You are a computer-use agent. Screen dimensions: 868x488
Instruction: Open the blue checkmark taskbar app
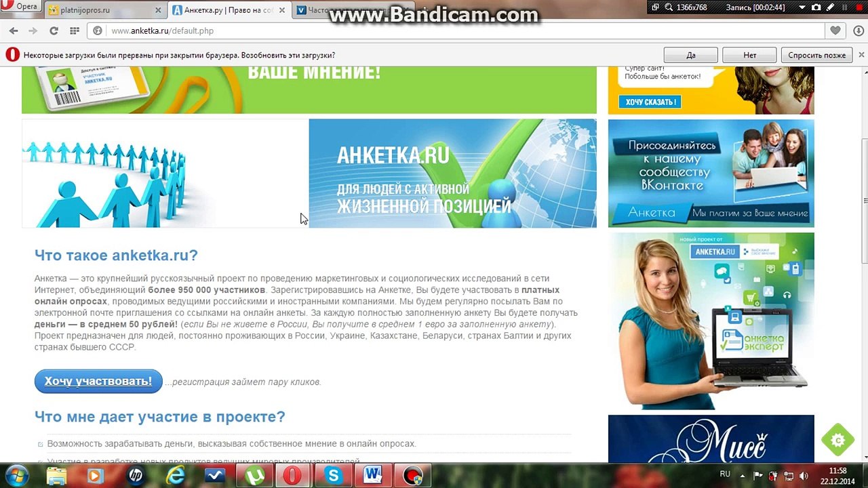coord(215,476)
